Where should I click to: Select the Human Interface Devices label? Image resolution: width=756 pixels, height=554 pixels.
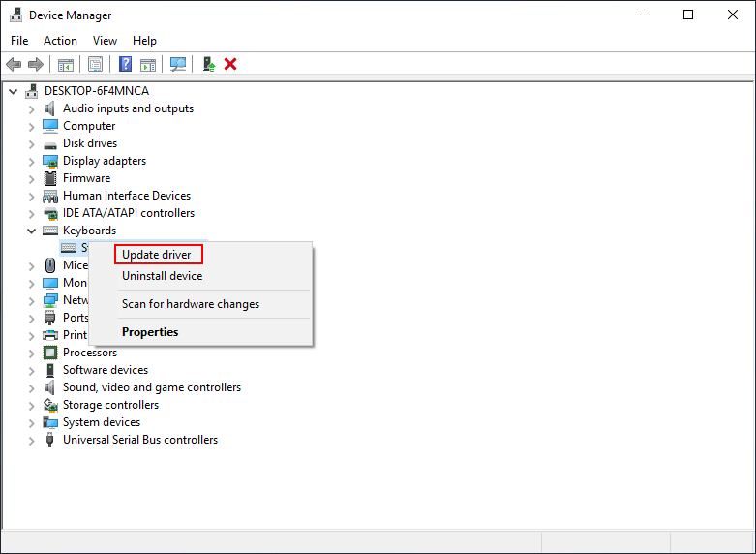point(127,196)
